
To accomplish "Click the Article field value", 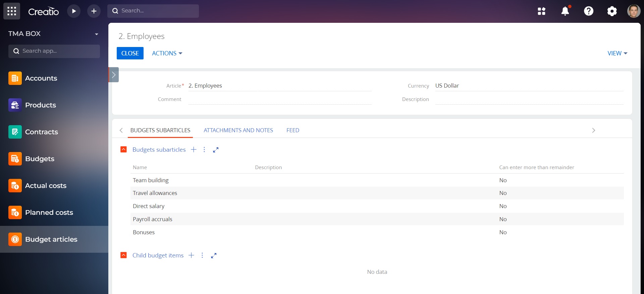I will [280, 86].
